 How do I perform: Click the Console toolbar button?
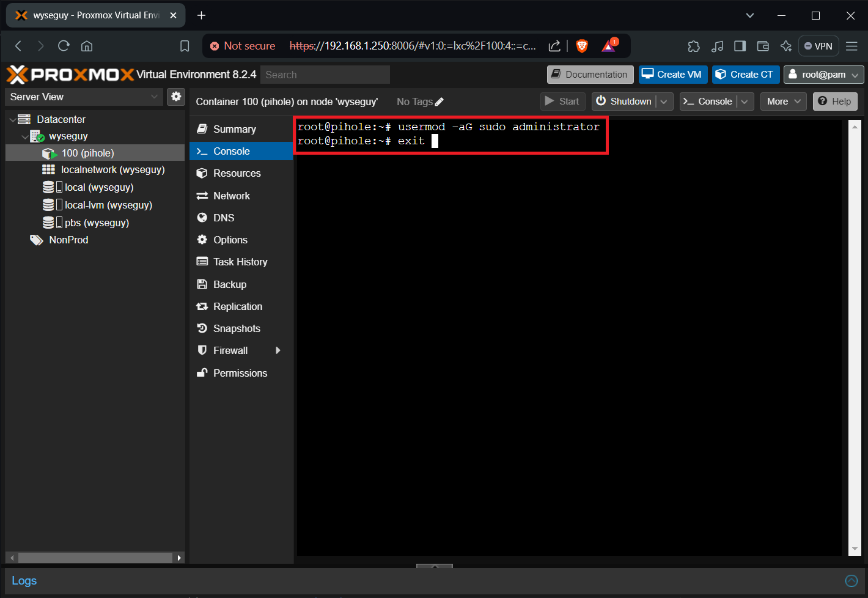point(708,102)
